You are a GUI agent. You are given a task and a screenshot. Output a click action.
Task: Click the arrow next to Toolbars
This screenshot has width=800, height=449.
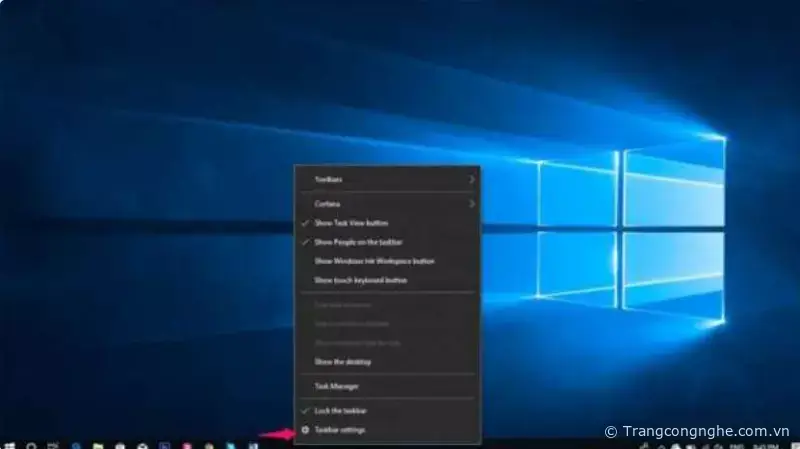tap(472, 179)
